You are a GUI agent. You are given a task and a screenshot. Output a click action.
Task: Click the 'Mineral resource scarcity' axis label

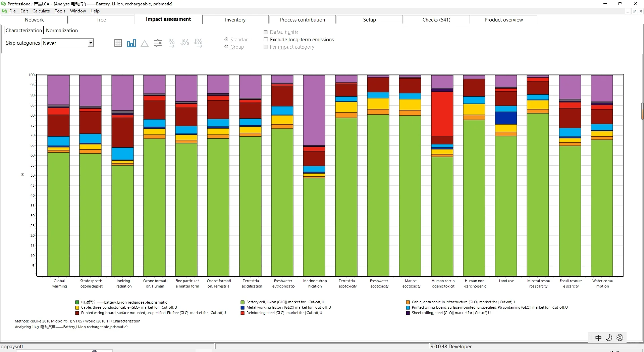click(x=539, y=284)
